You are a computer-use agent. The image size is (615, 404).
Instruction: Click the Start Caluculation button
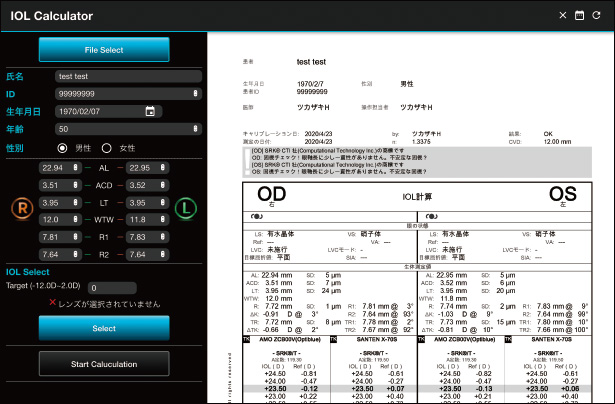[x=104, y=364]
